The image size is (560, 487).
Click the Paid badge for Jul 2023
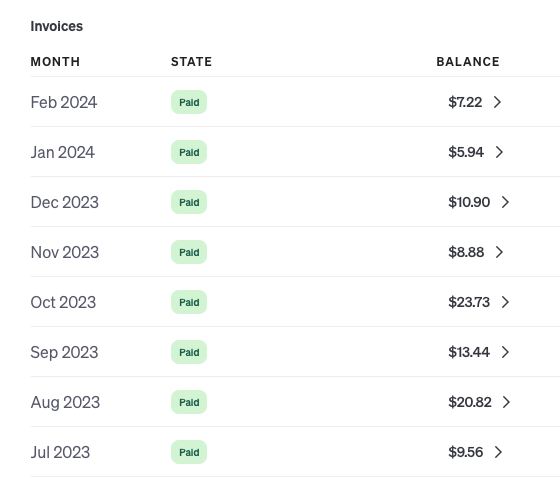click(x=189, y=452)
